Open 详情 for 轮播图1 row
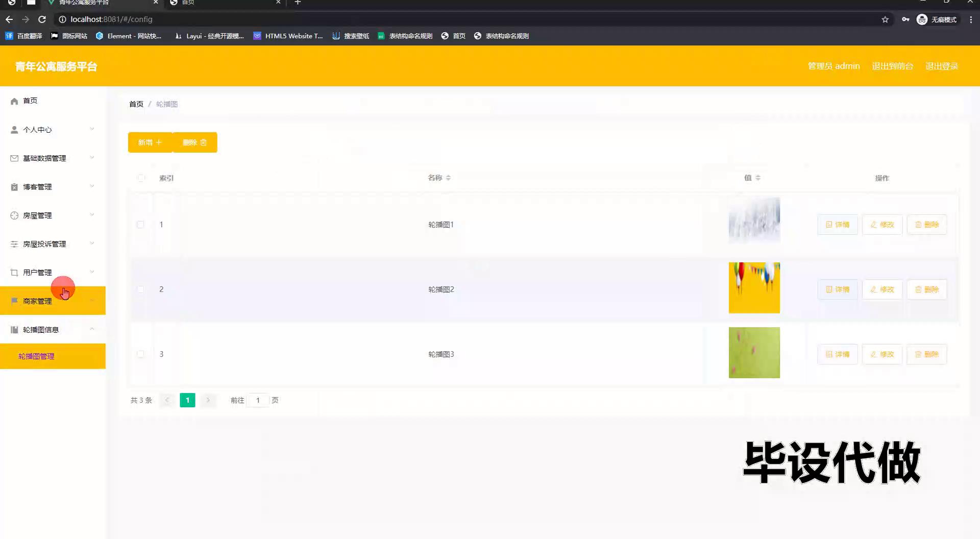 tap(837, 225)
